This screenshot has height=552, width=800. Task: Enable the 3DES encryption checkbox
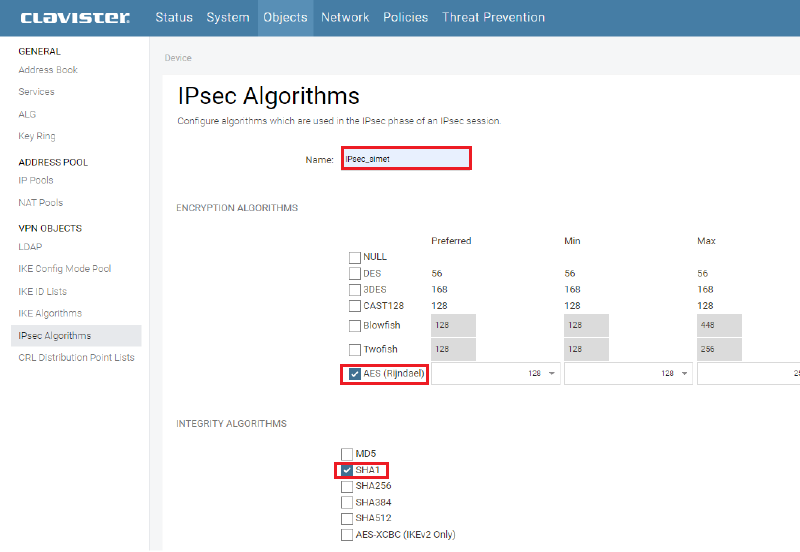coord(355,289)
